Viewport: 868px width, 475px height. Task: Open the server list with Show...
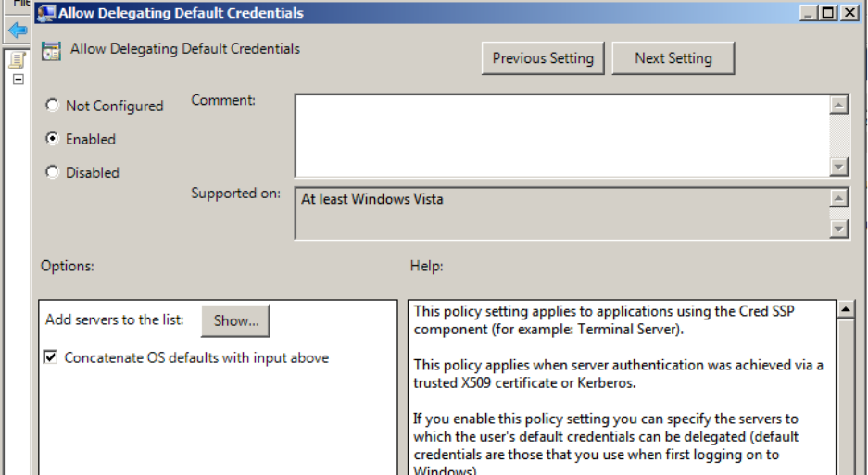[x=235, y=320]
